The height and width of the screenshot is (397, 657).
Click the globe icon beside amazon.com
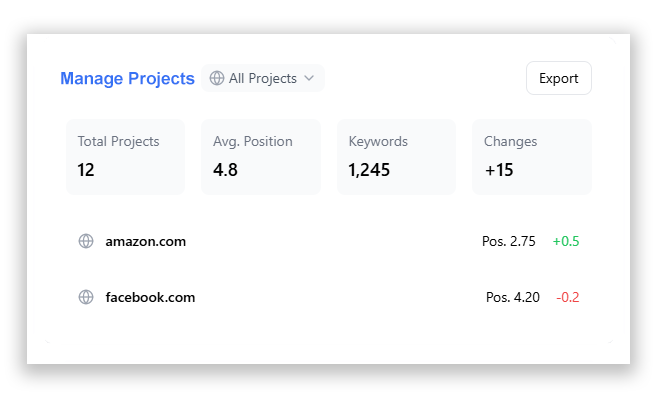[86, 241]
